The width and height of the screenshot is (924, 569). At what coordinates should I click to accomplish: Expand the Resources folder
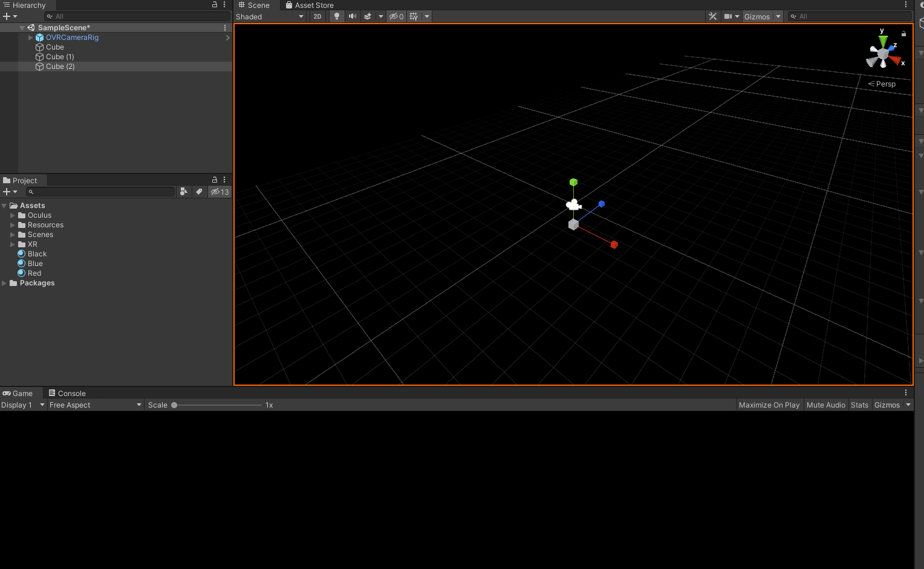tap(12, 225)
